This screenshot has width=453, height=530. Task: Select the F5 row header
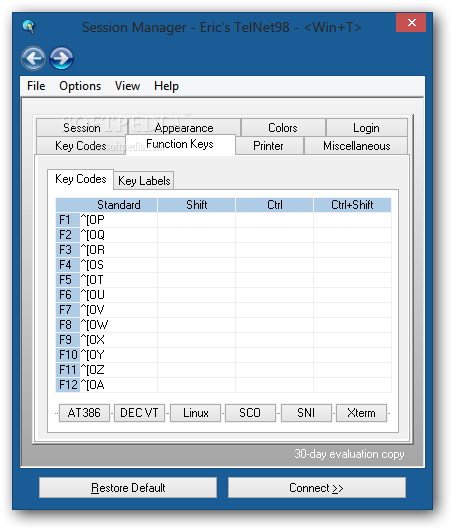68,280
